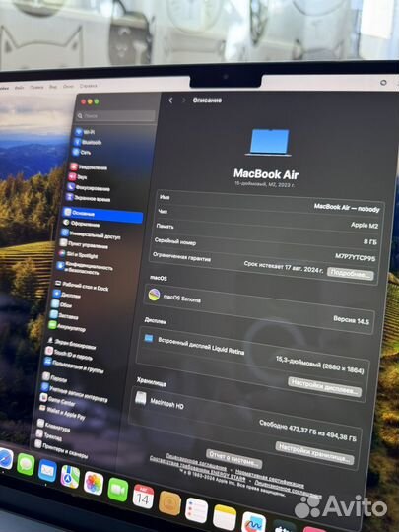Select Фокусирование (Focus) in the sidebar
399x532 pixels.
coord(89,187)
